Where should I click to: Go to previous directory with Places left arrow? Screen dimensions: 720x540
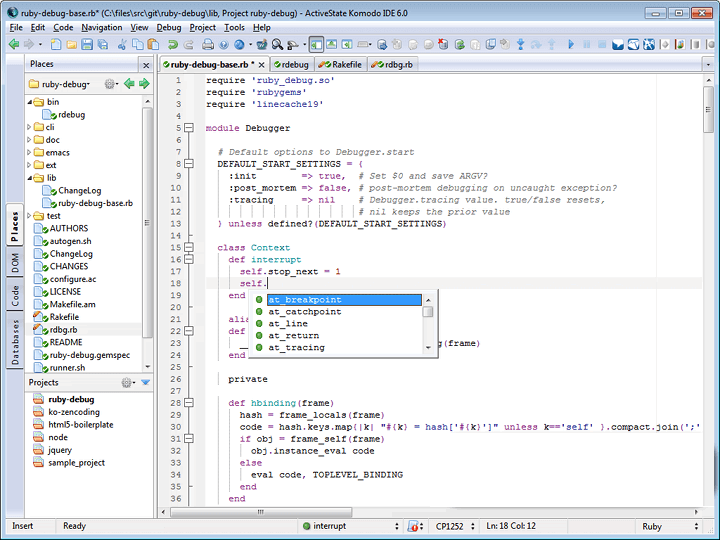coord(129,84)
